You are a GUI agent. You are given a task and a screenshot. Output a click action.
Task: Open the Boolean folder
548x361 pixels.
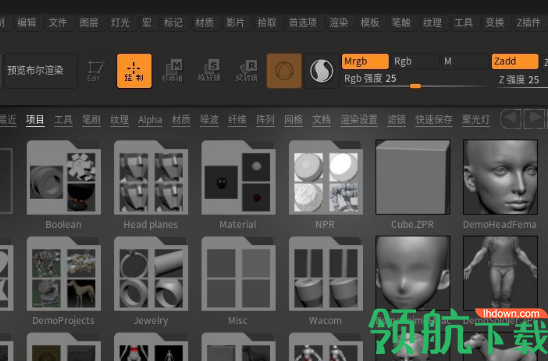point(64,178)
